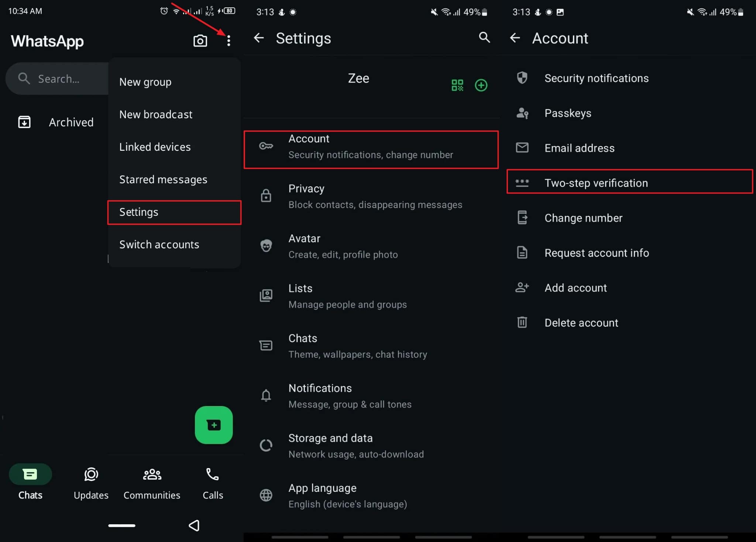Tap the Add account person-plus icon
This screenshot has width=756, height=542.
pos(522,287)
